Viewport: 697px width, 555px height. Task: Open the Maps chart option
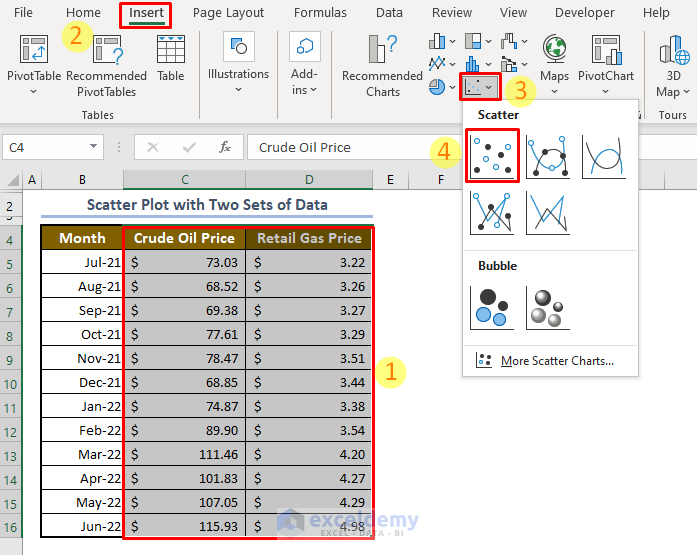tap(554, 64)
